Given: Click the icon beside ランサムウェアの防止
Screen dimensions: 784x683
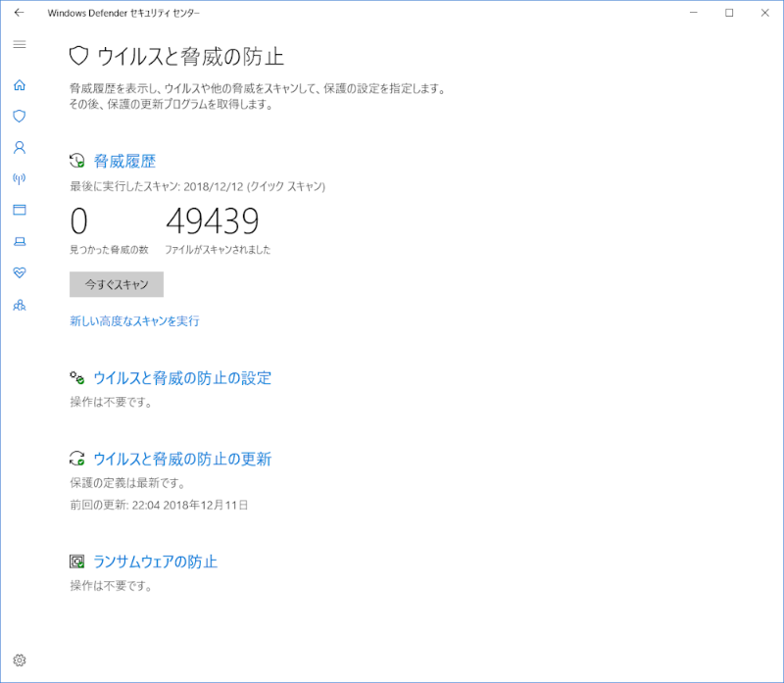Looking at the screenshot, I should click(77, 562).
